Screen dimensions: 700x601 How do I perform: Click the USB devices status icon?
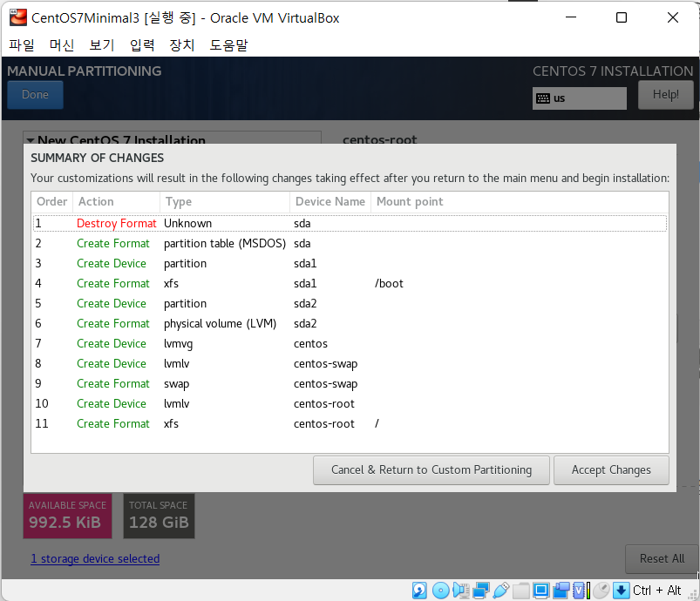tap(501, 591)
